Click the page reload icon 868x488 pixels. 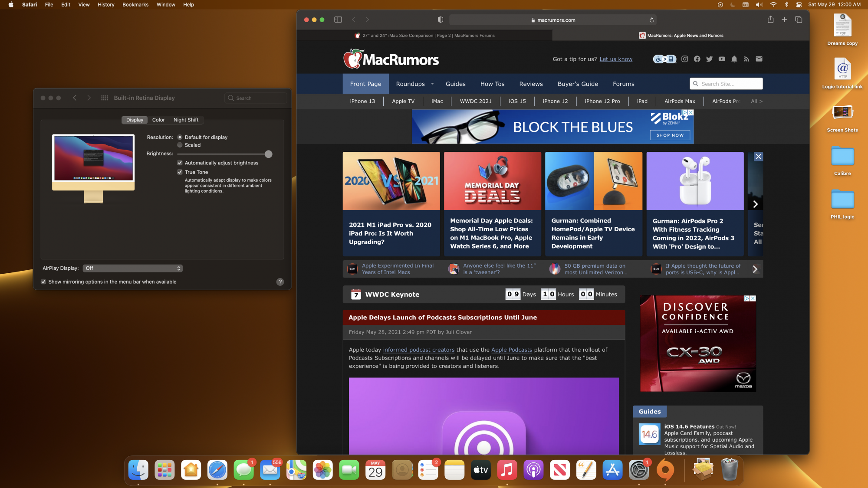[x=651, y=20]
